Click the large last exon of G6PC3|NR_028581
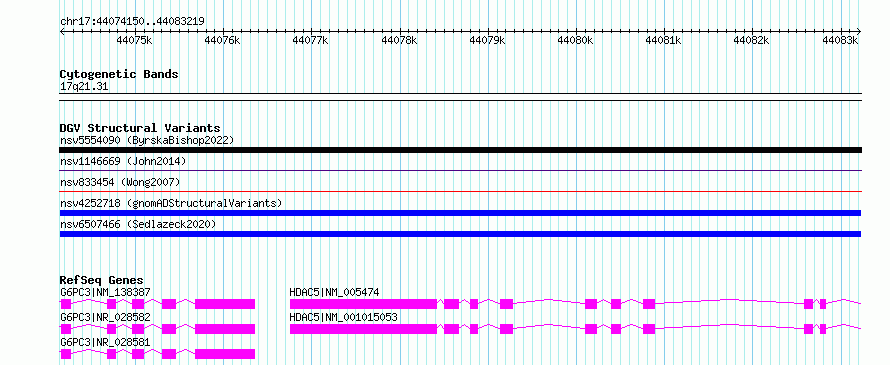Image resolution: width=890 pixels, height=365 pixels. click(225, 354)
